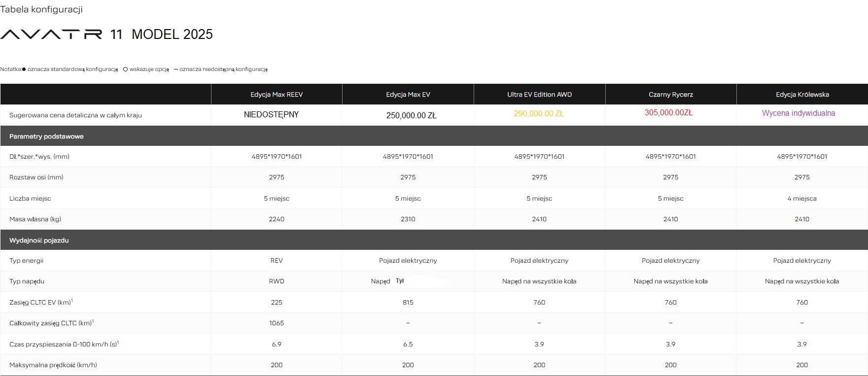The width and height of the screenshot is (868, 376).
Task: Collapse the Parametry podstawowe section
Action: [46, 137]
